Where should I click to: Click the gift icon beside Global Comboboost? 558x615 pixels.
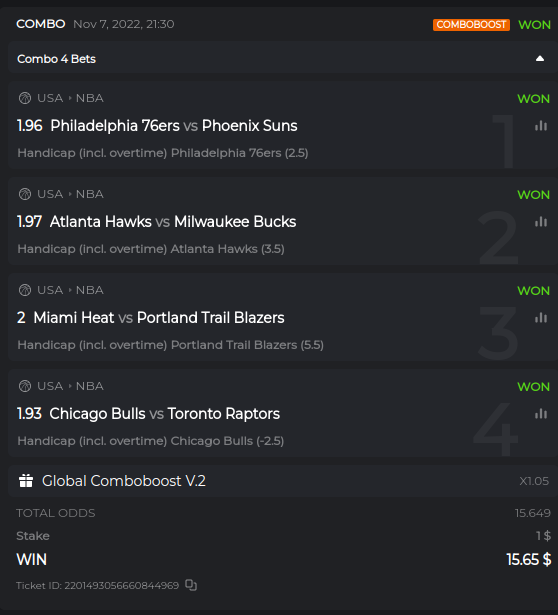tap(26, 481)
